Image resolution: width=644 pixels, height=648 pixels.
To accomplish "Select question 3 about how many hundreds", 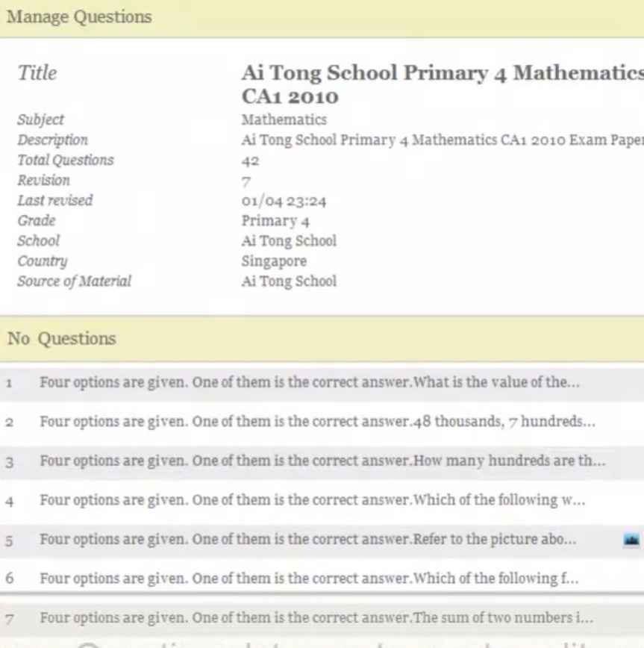I will point(322,461).
